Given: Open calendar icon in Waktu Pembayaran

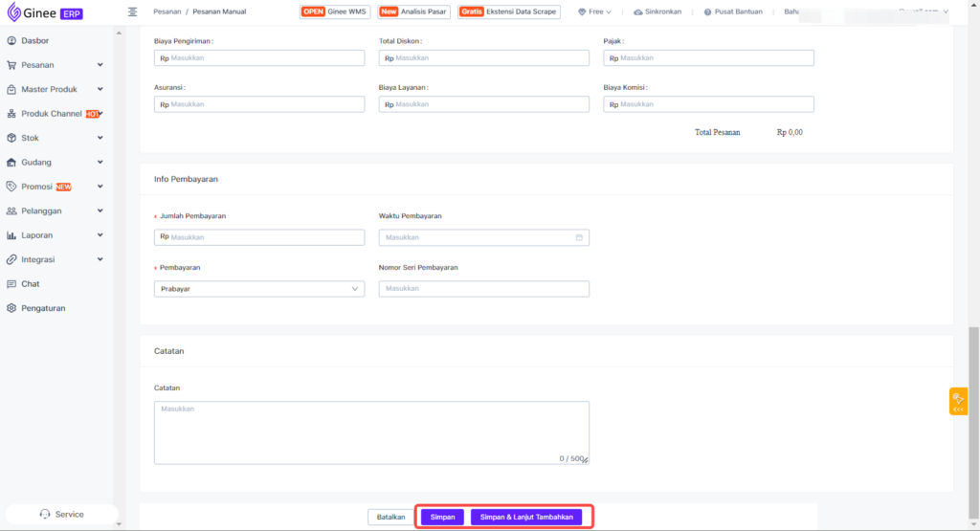Looking at the screenshot, I should (x=579, y=237).
